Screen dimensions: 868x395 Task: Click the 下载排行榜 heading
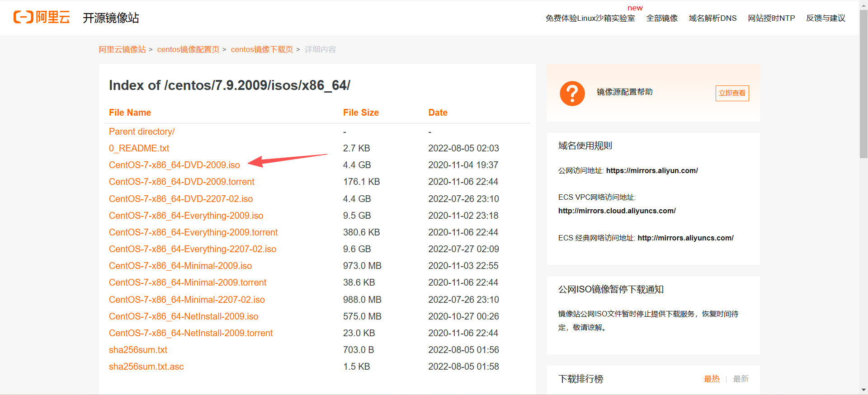point(580,379)
